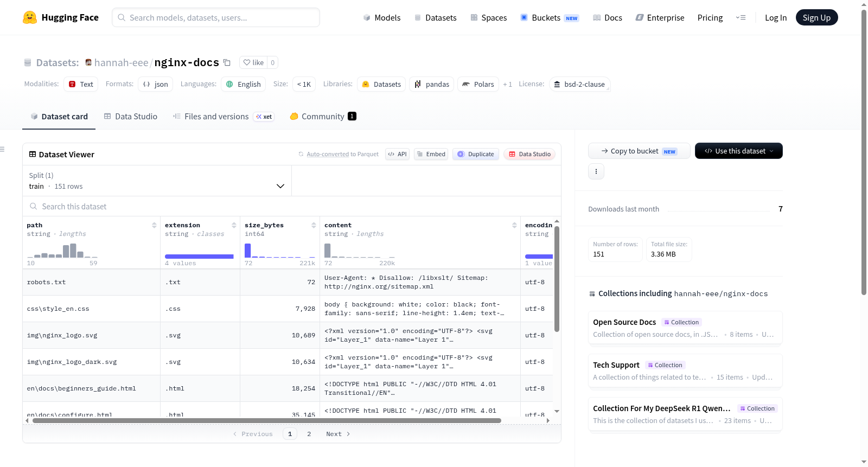Select the img\nginx_logo_dark.svg path cell
Image resolution: width=868 pixels, height=467 pixels.
point(91,362)
